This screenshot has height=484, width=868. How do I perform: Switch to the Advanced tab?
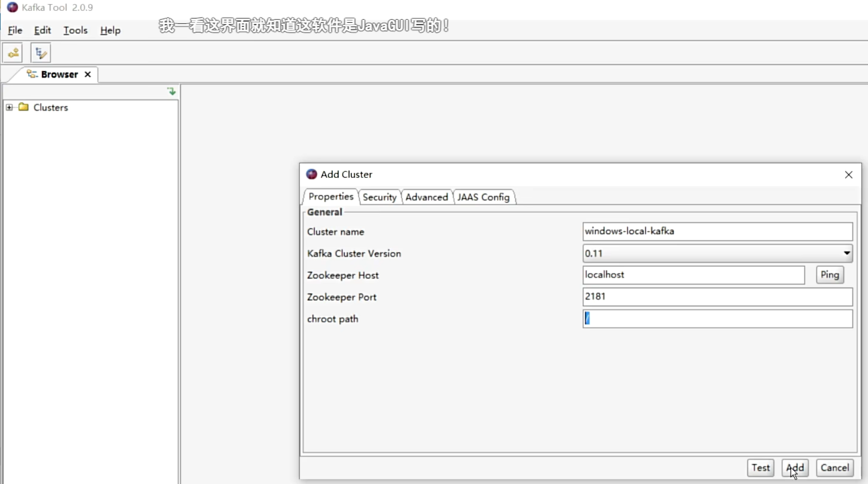coord(426,197)
